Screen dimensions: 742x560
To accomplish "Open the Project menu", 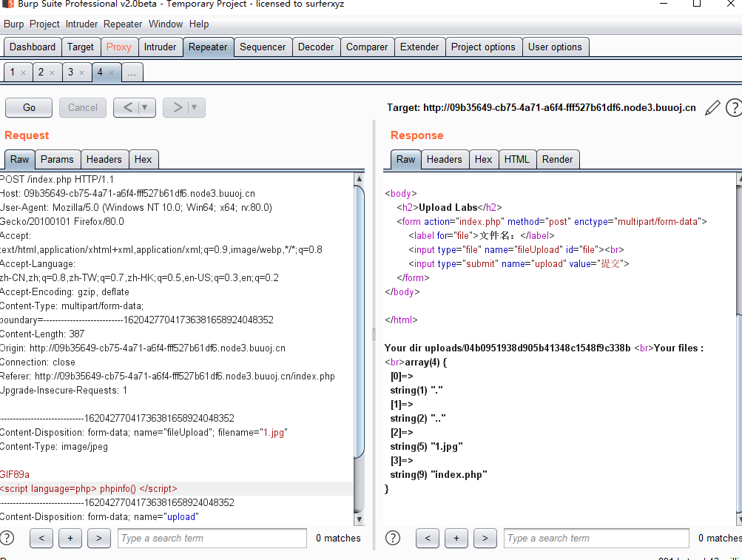I will click(44, 24).
